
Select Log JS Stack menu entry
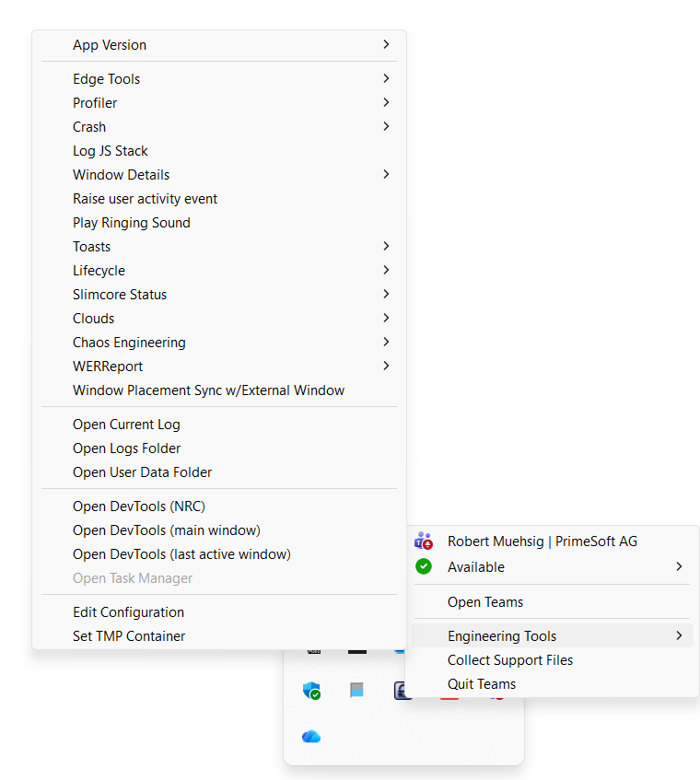click(111, 151)
